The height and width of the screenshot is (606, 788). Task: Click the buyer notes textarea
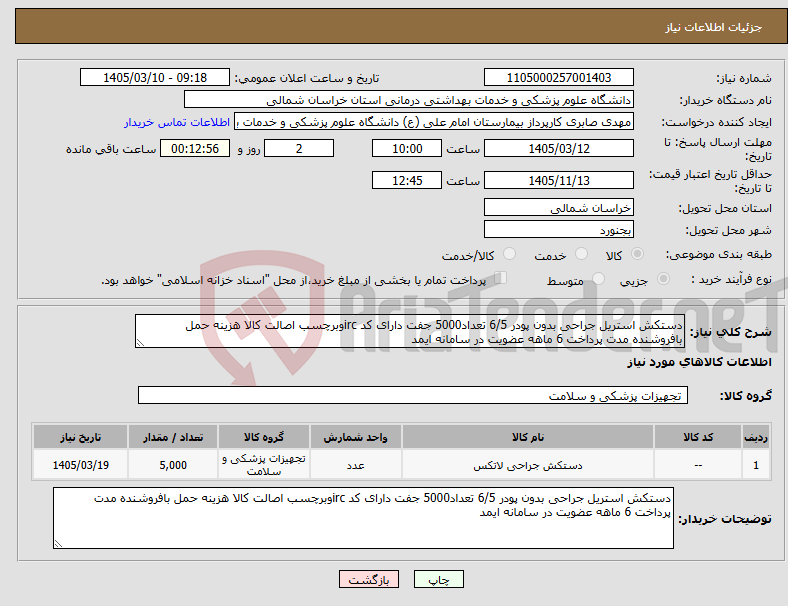[363, 518]
